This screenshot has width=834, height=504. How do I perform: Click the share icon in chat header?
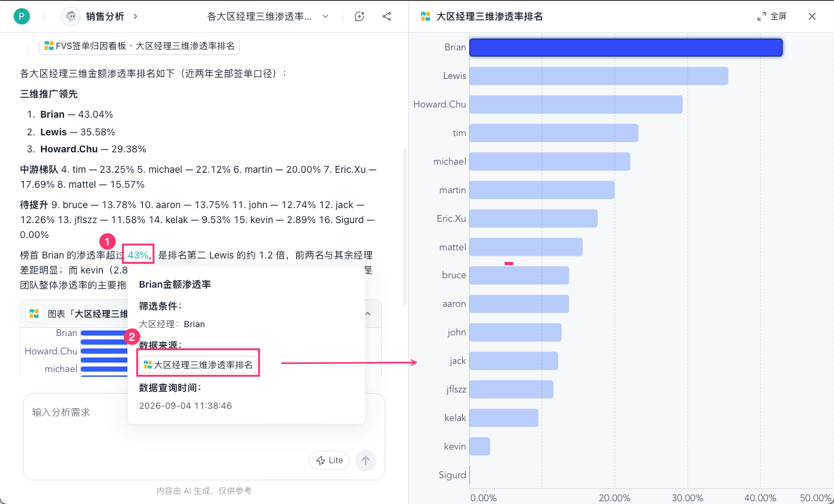click(387, 16)
